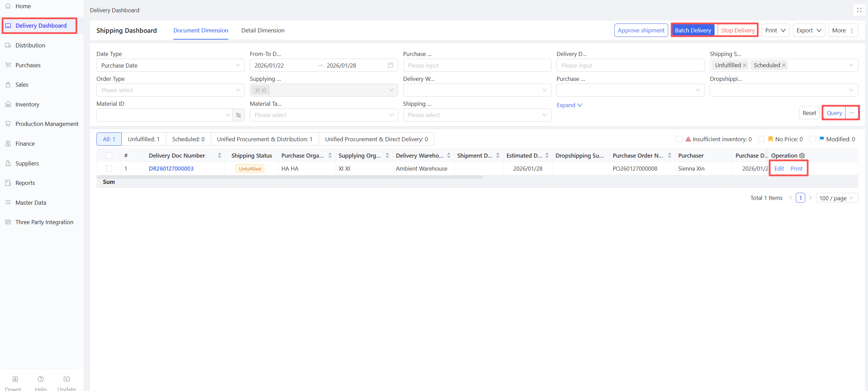Sort by Delivery Doc Number column
Image resolution: width=868 pixels, height=391 pixels.
point(219,156)
